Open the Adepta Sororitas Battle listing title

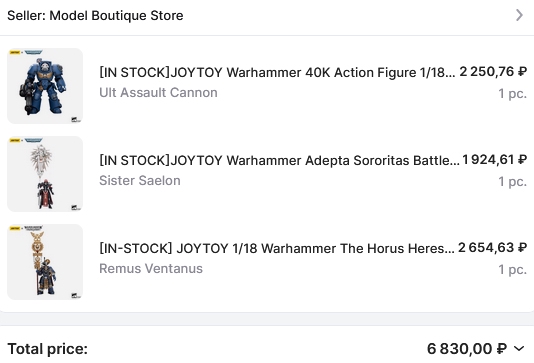[279, 160]
